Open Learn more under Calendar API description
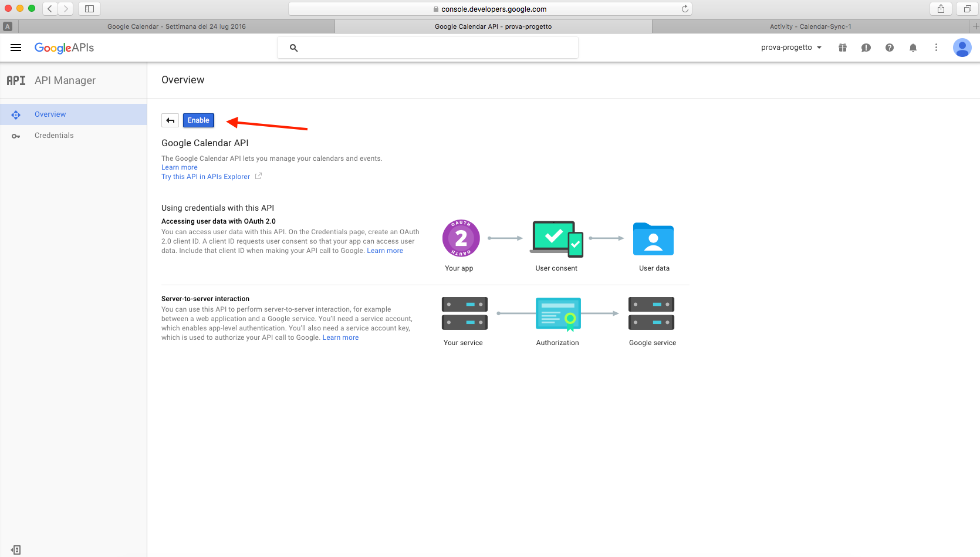 tap(180, 167)
